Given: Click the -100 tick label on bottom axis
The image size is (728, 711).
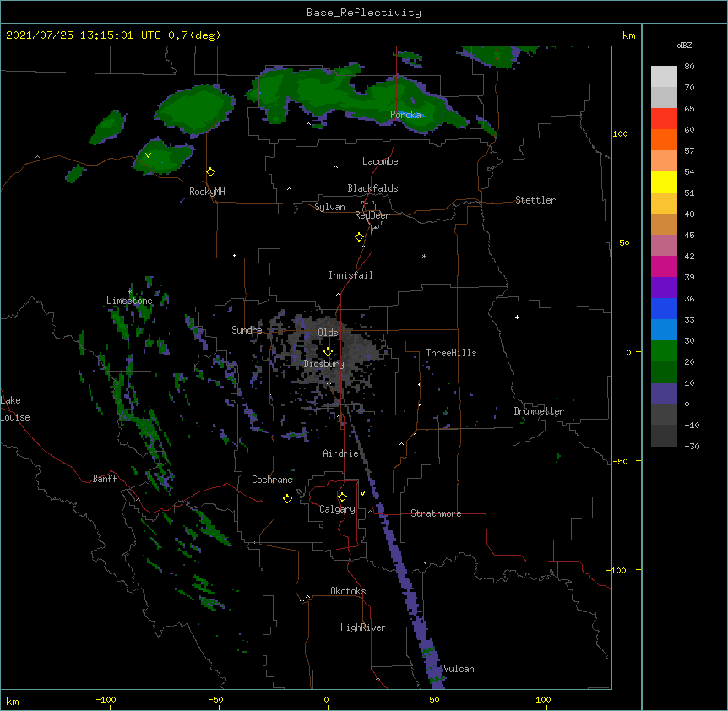Looking at the screenshot, I should [106, 699].
